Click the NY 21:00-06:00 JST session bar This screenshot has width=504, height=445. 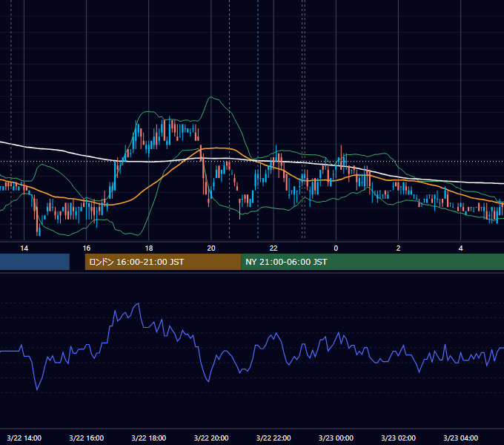[373, 262]
